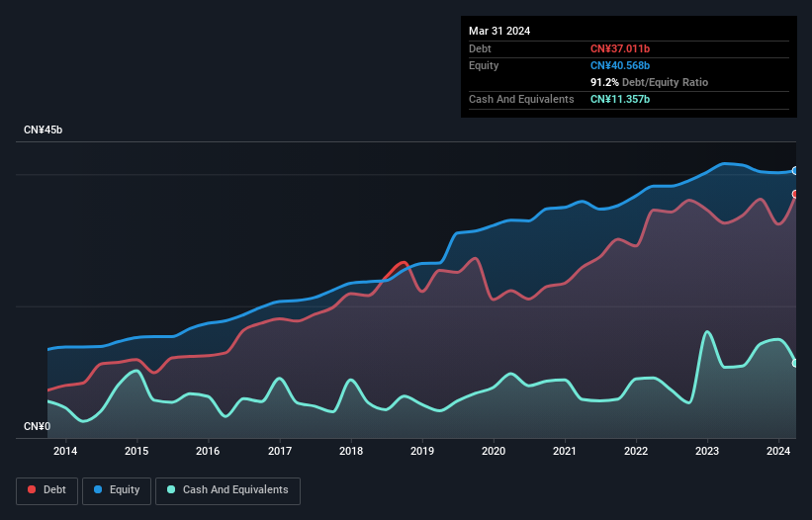The width and height of the screenshot is (812, 520).
Task: Toggle the Equity series legend button
Action: 117,490
